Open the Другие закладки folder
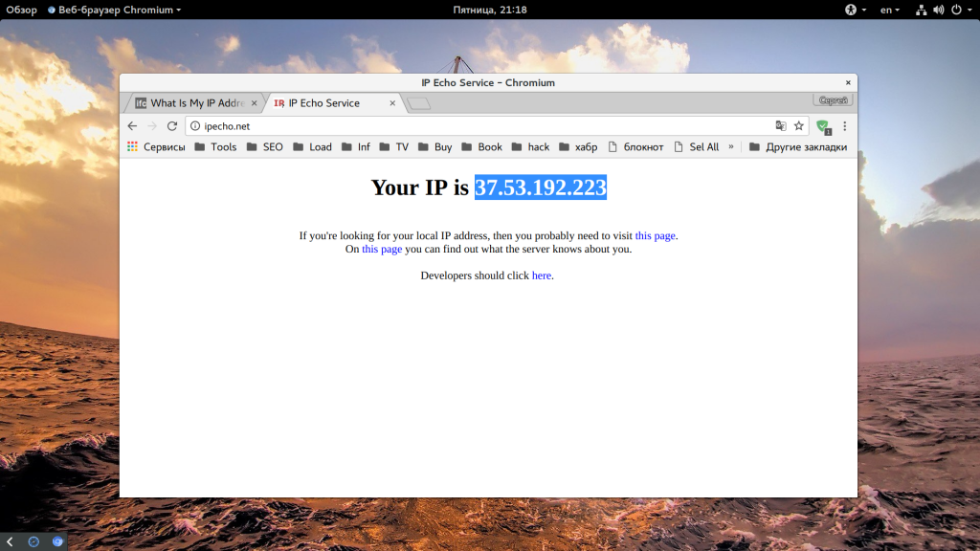The height and width of the screenshot is (551, 980). point(798,146)
